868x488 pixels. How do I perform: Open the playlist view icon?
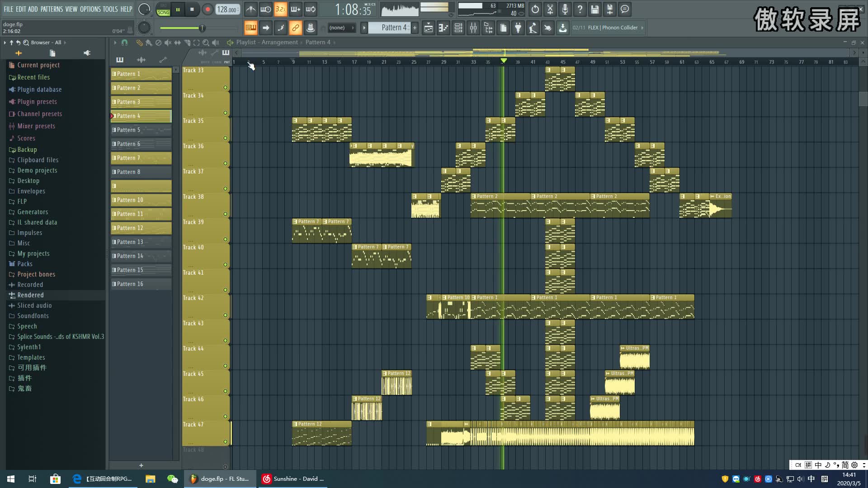429,28
